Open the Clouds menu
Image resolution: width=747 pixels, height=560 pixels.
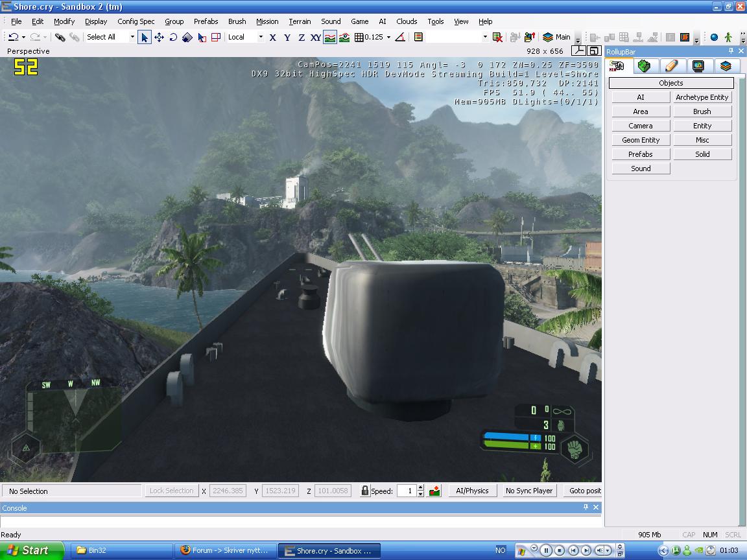click(407, 21)
